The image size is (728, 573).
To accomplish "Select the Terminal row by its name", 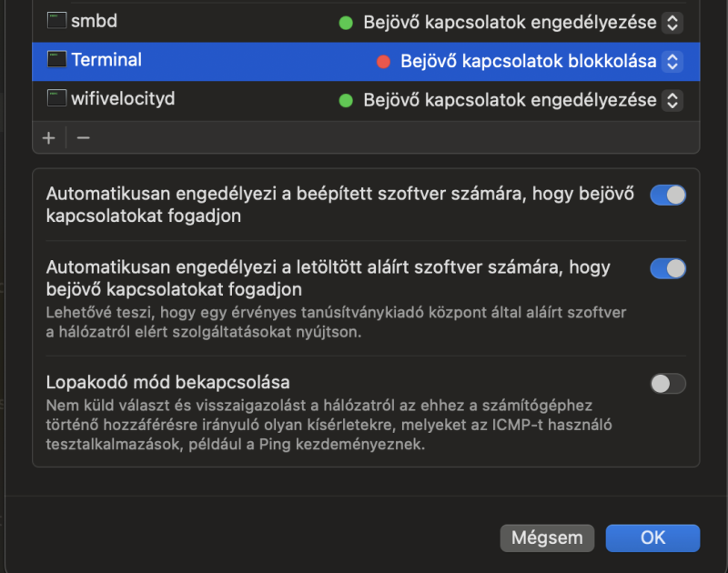I will pos(106,60).
